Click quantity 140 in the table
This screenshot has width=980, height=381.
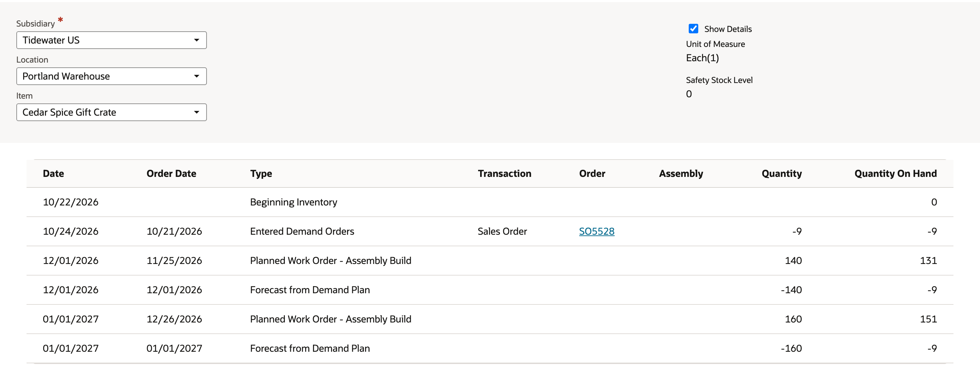pyautogui.click(x=793, y=261)
